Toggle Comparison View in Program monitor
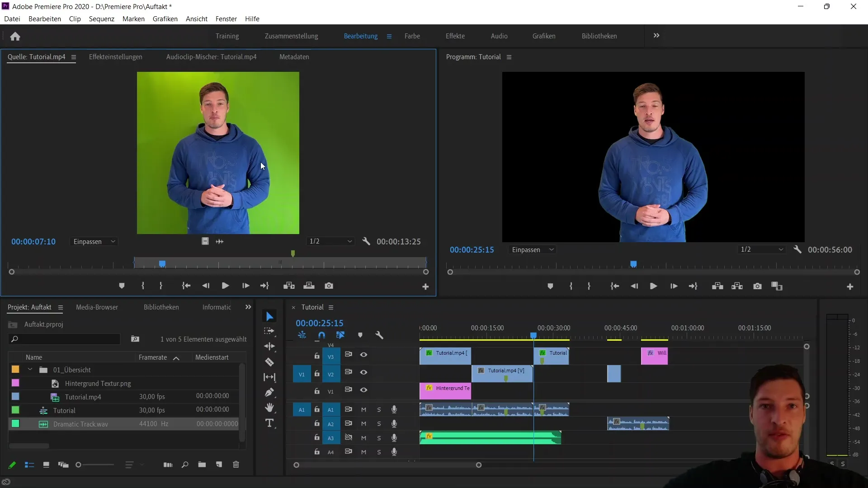868x488 pixels. click(777, 286)
